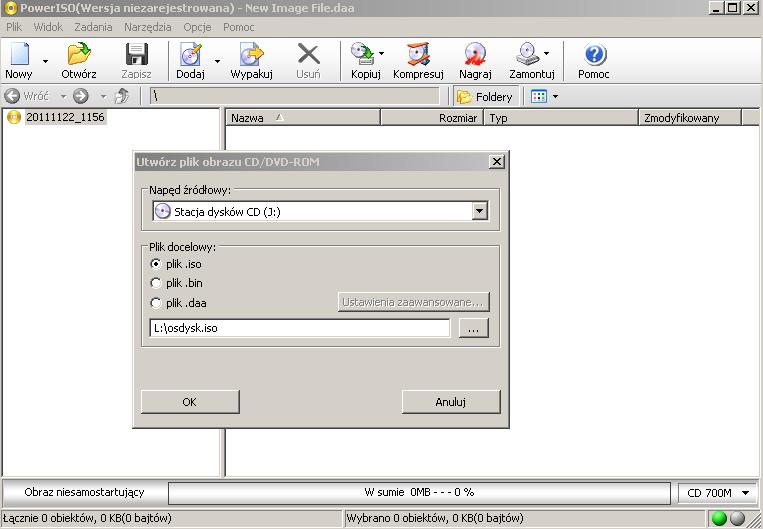The width and height of the screenshot is (763, 529).
Task: Click the Nowy (new image) icon
Action: click(19, 54)
